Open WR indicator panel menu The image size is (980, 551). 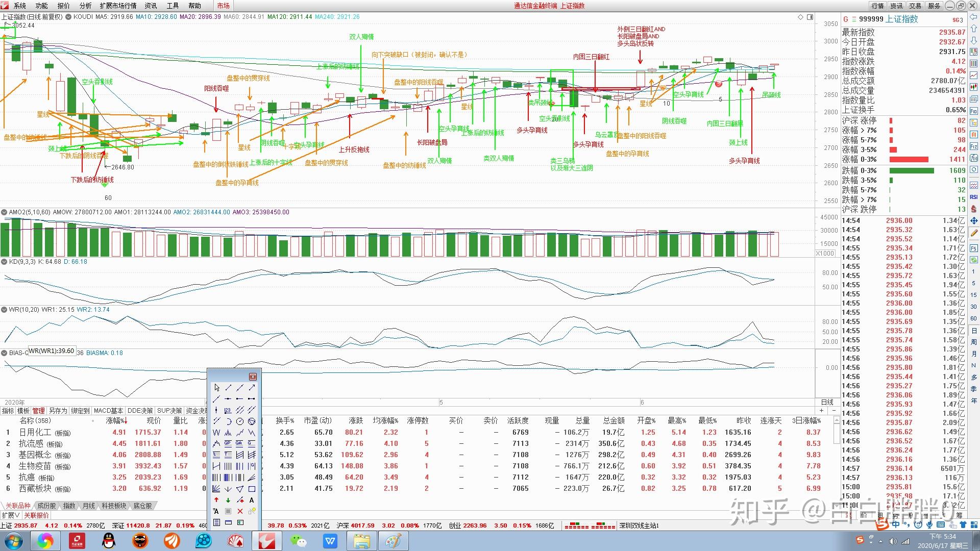click(4, 310)
